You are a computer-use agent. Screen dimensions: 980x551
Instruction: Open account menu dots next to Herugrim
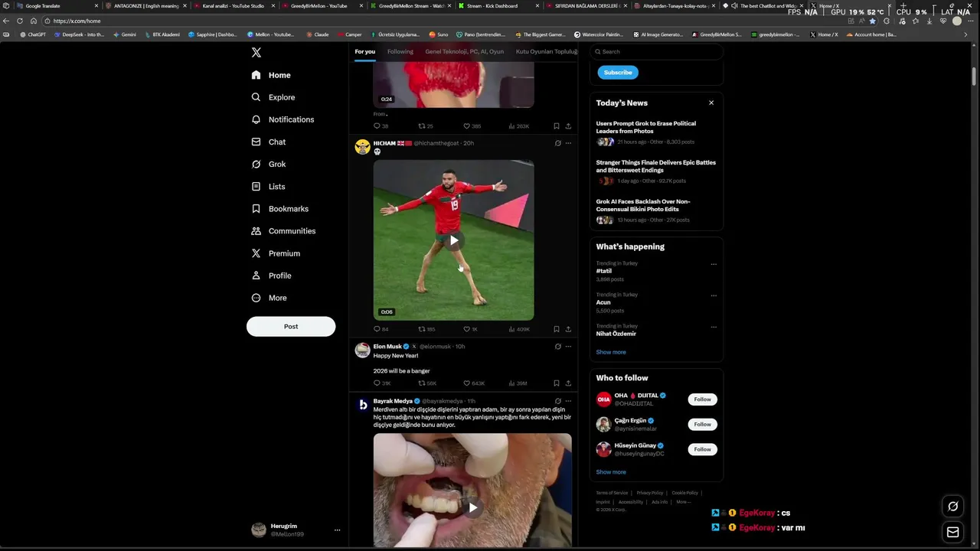click(x=337, y=530)
